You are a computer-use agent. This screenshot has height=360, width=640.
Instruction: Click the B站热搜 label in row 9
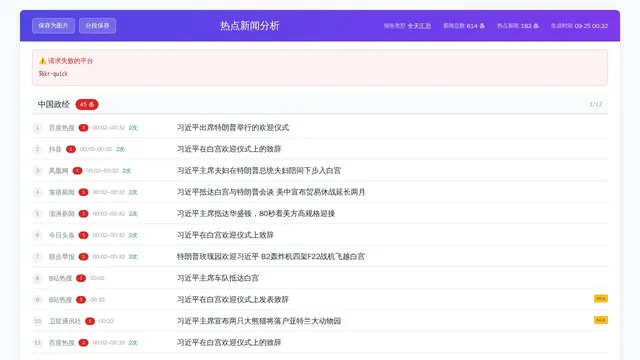[60, 300]
